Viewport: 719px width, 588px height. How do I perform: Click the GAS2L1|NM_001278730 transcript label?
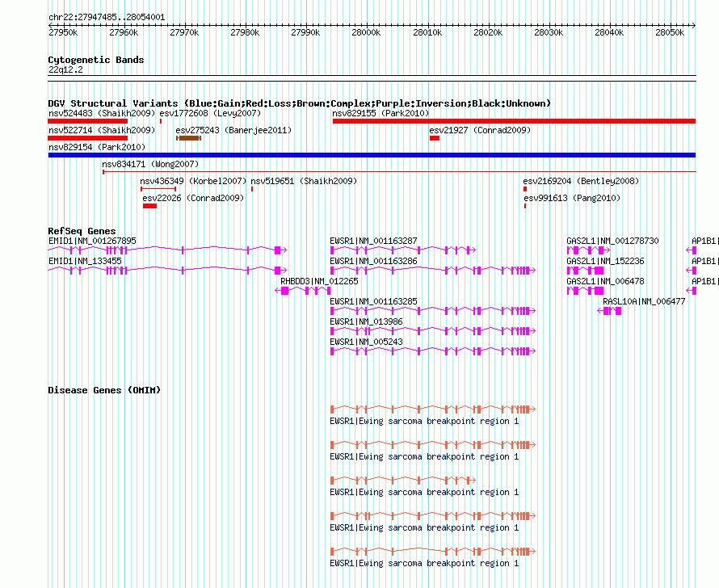pos(612,241)
